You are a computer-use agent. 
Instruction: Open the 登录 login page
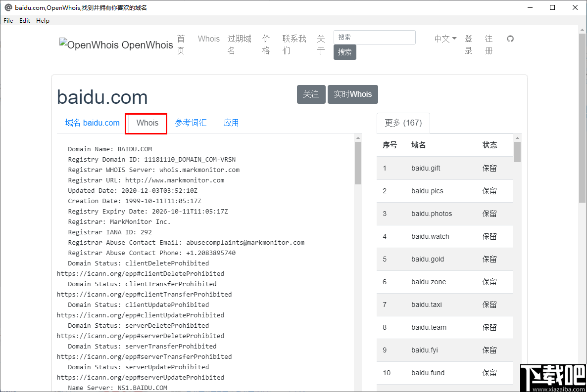(468, 44)
